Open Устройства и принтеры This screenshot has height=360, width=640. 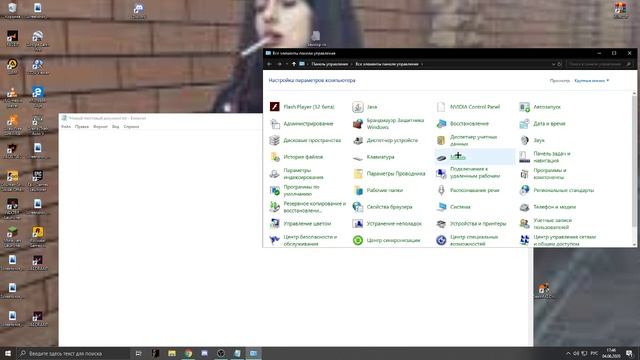471,224
